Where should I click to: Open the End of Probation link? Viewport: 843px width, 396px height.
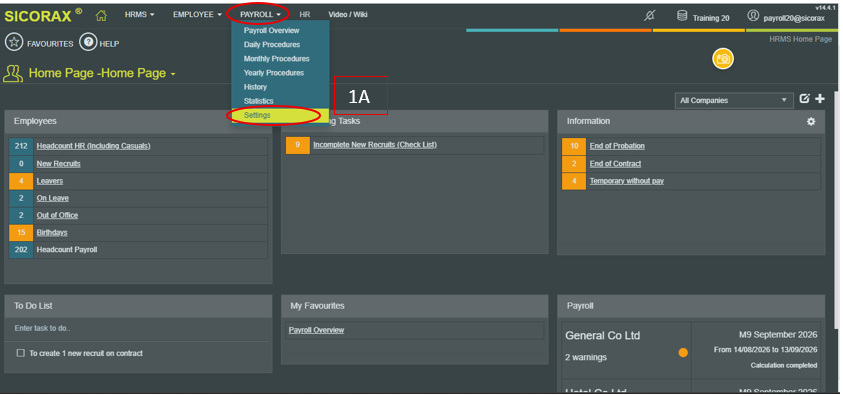pyautogui.click(x=617, y=146)
